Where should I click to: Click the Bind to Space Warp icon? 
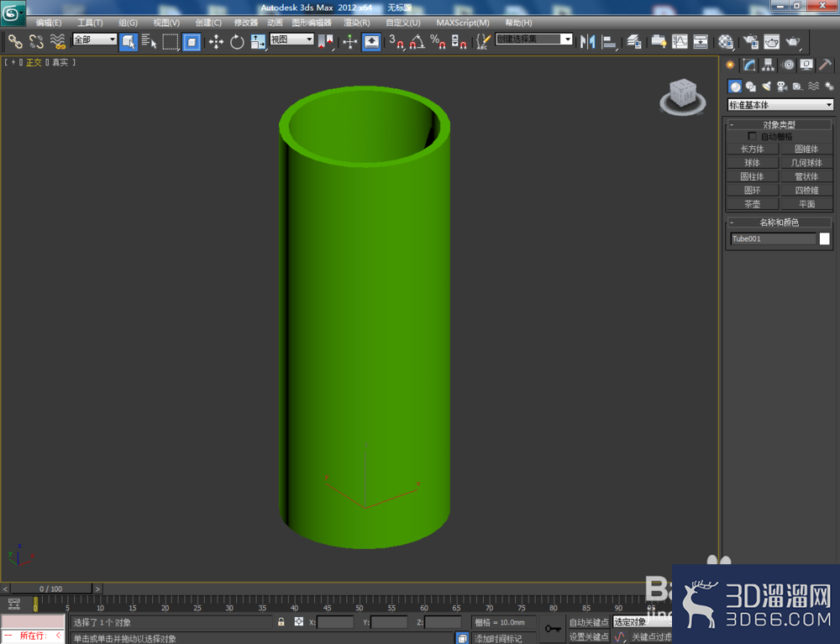coord(57,41)
